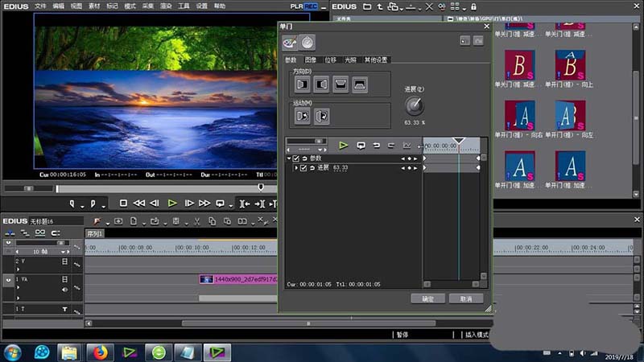Click the 取消 button in dialog

tap(465, 298)
